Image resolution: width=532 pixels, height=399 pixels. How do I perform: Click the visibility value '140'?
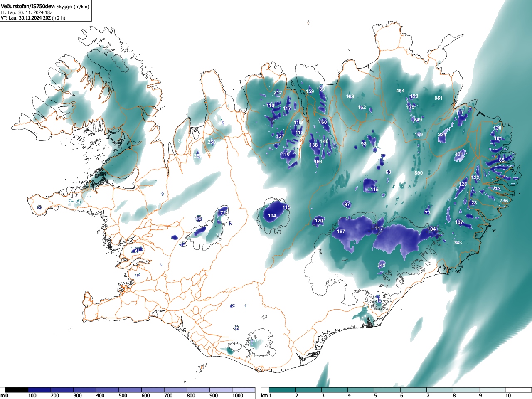coord(324,141)
